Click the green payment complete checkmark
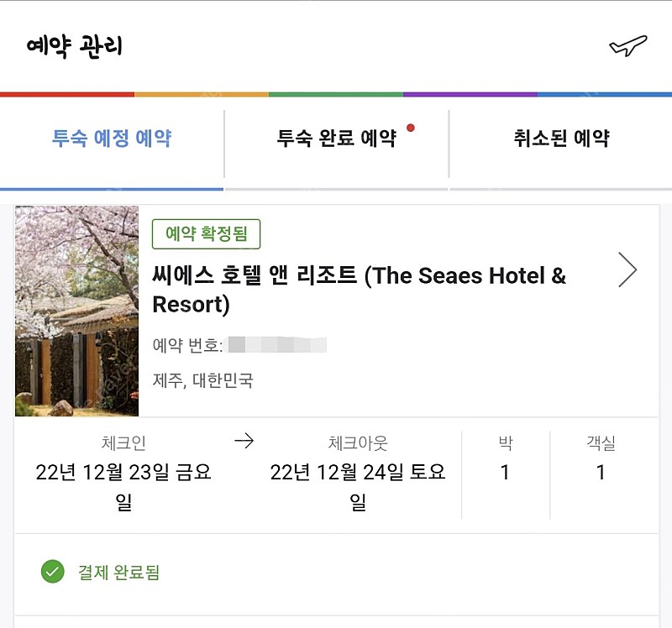The width and height of the screenshot is (672, 628). coord(53,572)
